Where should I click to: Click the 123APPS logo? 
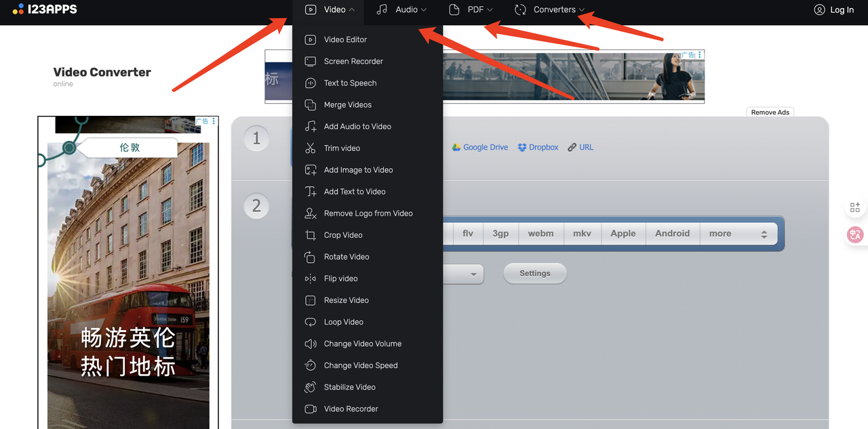45,9
